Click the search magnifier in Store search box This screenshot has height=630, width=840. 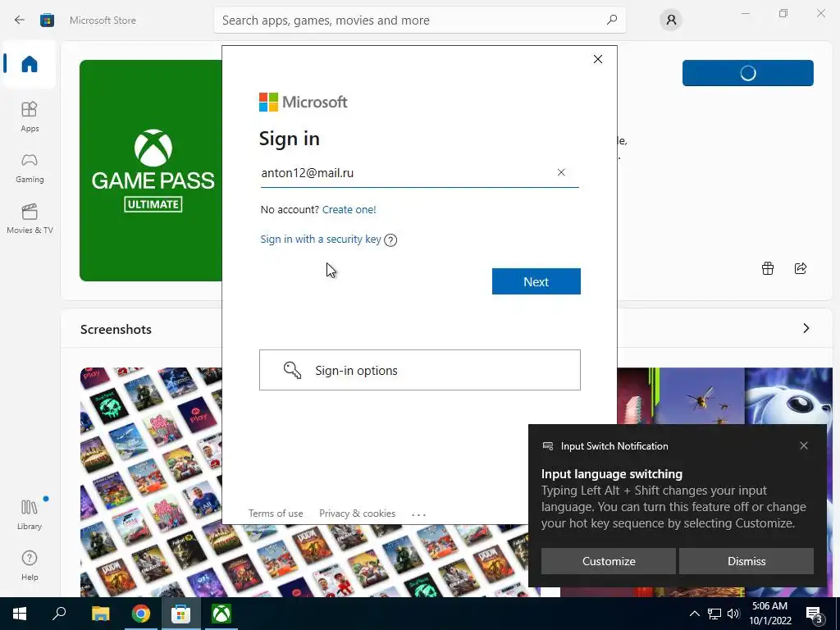[612, 20]
